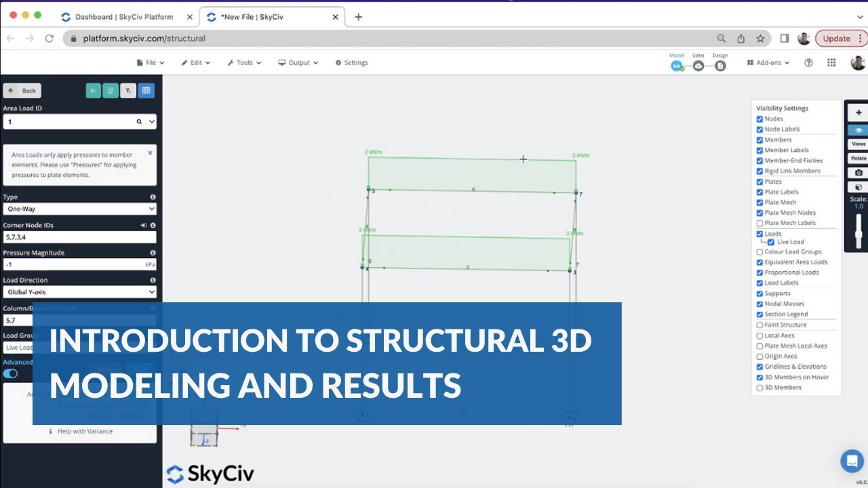Open the Type One-Way dropdown
868x488 pixels.
[x=79, y=209]
